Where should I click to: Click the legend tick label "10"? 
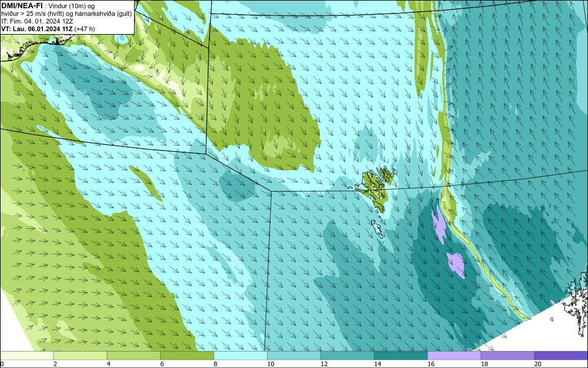pos(270,364)
